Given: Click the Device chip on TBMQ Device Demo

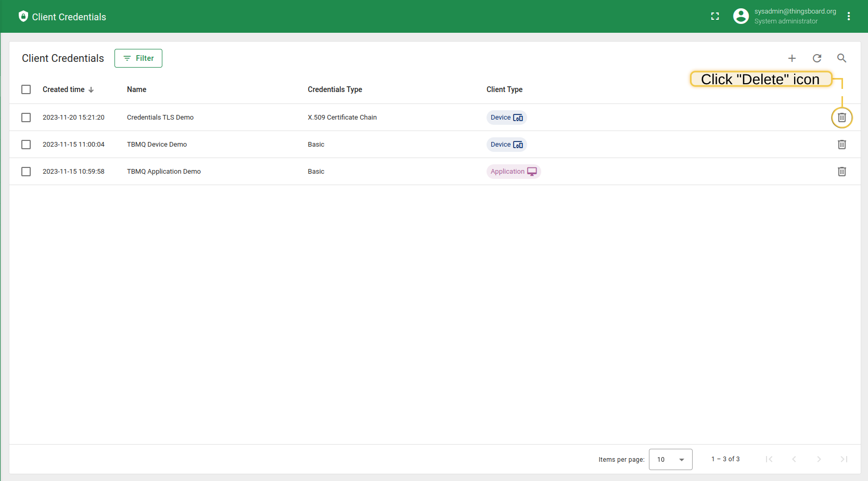Looking at the screenshot, I should (506, 144).
